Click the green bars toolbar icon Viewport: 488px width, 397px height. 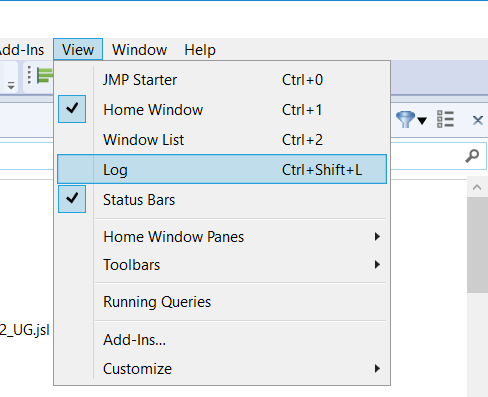(45, 75)
